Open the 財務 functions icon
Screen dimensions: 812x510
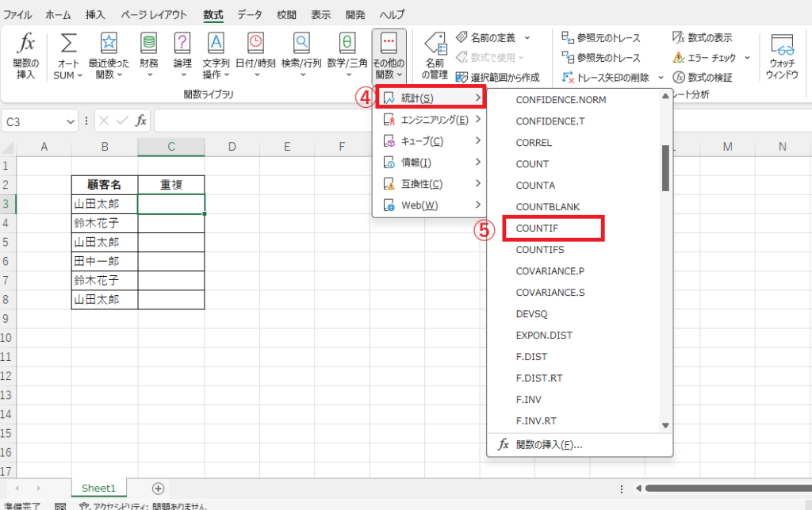[149, 44]
